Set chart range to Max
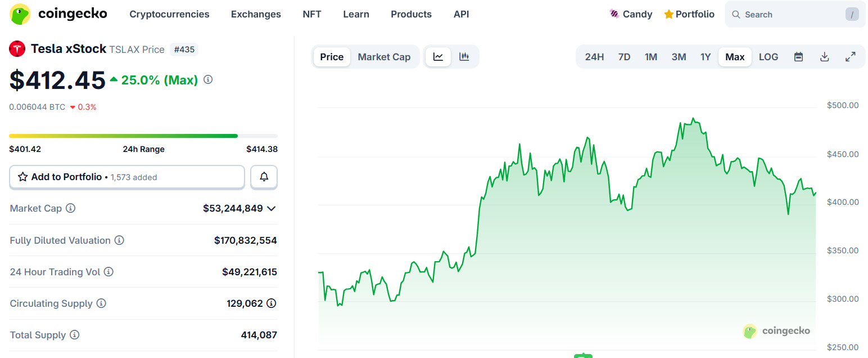This screenshot has height=358, width=868. pos(735,57)
